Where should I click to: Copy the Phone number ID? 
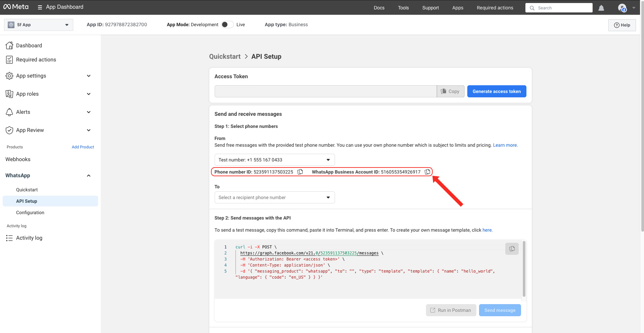(x=300, y=172)
